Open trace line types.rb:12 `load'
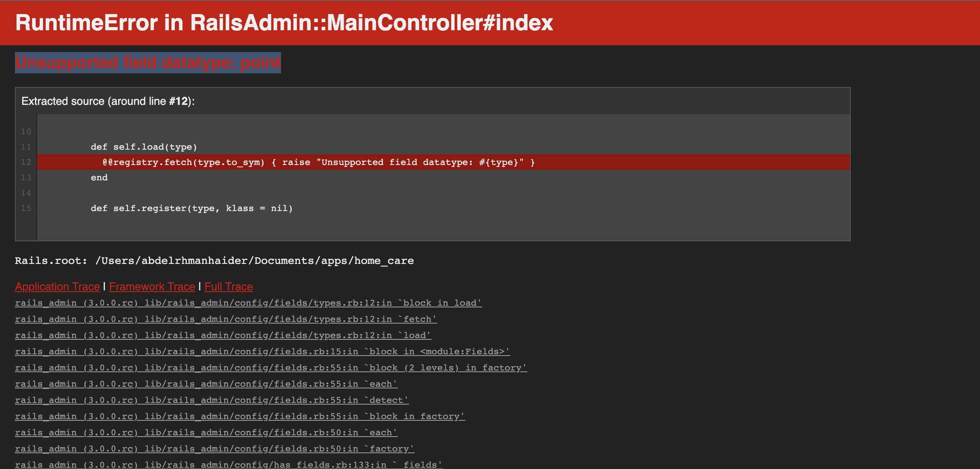Viewport: 980px width, 469px height. click(223, 335)
